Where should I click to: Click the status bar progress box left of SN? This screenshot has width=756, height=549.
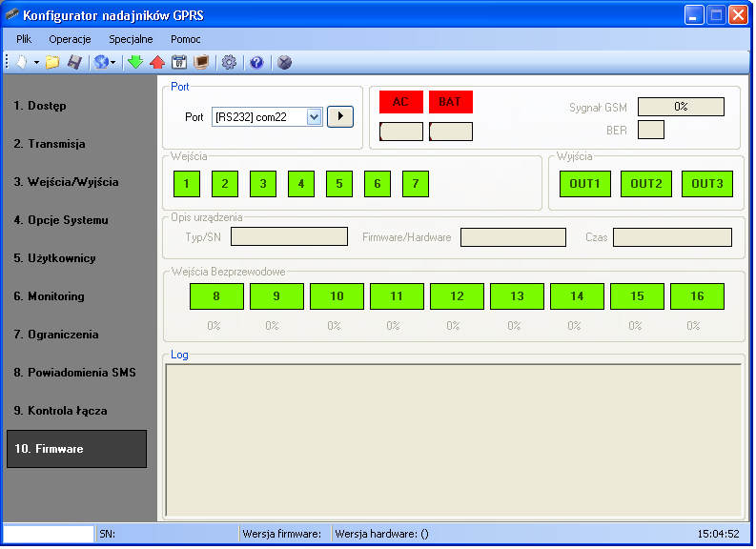tap(49, 534)
